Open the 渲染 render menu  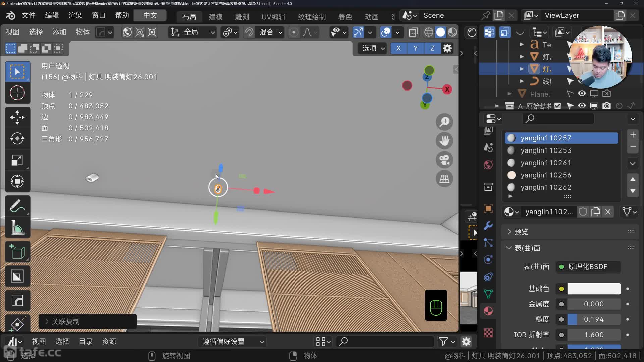[75, 15]
